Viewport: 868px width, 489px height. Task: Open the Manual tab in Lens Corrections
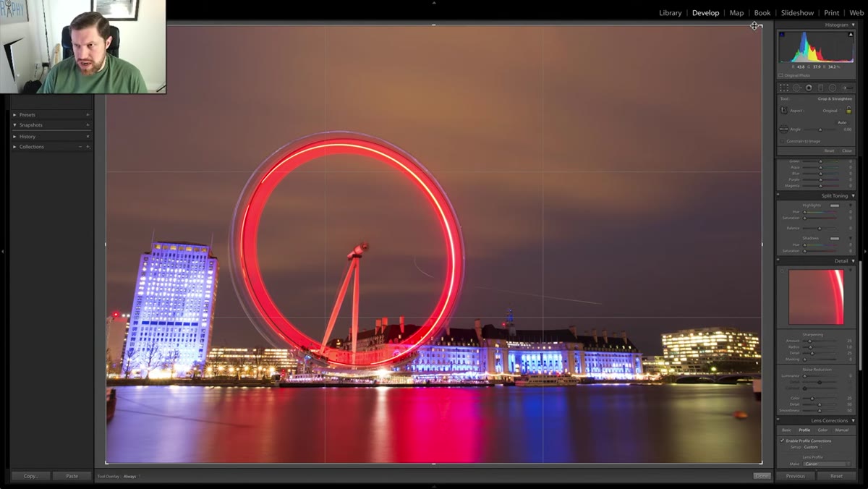842,430
